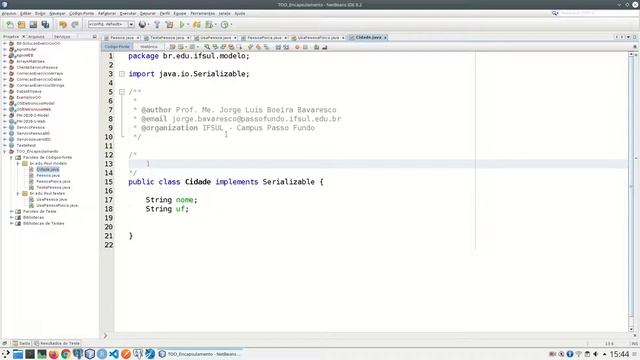Switch to the Serviços panel tab
The height and width of the screenshot is (360, 640).
[x=62, y=37]
